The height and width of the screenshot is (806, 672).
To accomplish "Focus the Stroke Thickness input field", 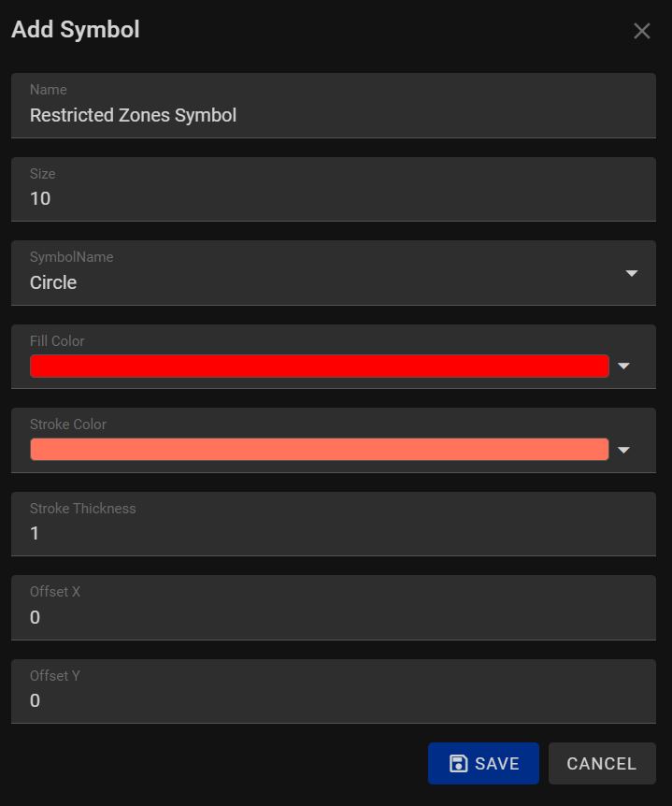I will [334, 524].
